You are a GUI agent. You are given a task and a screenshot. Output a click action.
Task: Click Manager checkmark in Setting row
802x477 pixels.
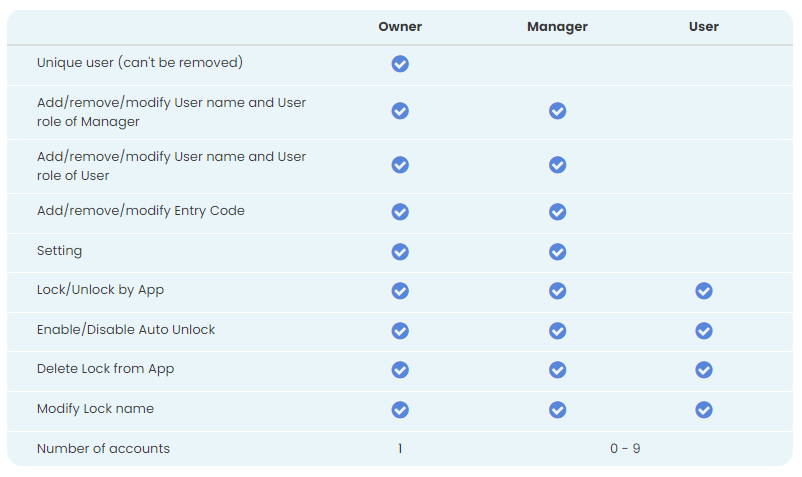pos(558,252)
